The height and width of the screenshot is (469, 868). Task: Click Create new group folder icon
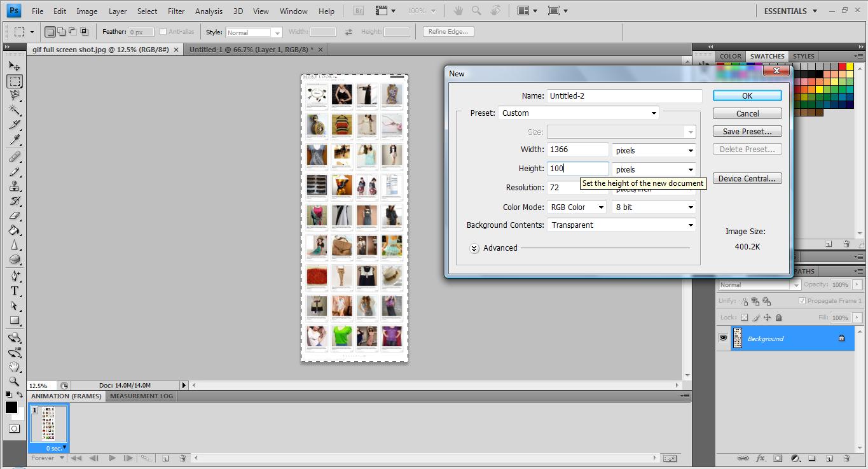[x=812, y=458]
